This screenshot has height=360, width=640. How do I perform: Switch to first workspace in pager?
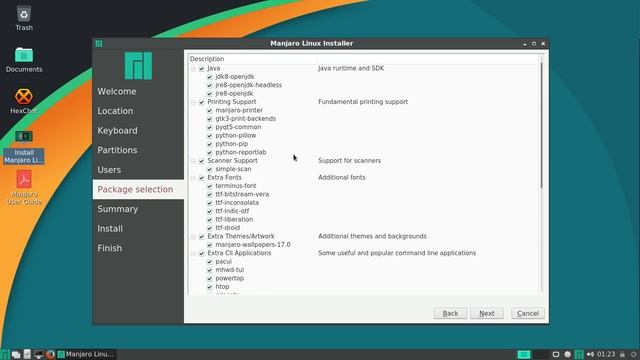coord(524,354)
